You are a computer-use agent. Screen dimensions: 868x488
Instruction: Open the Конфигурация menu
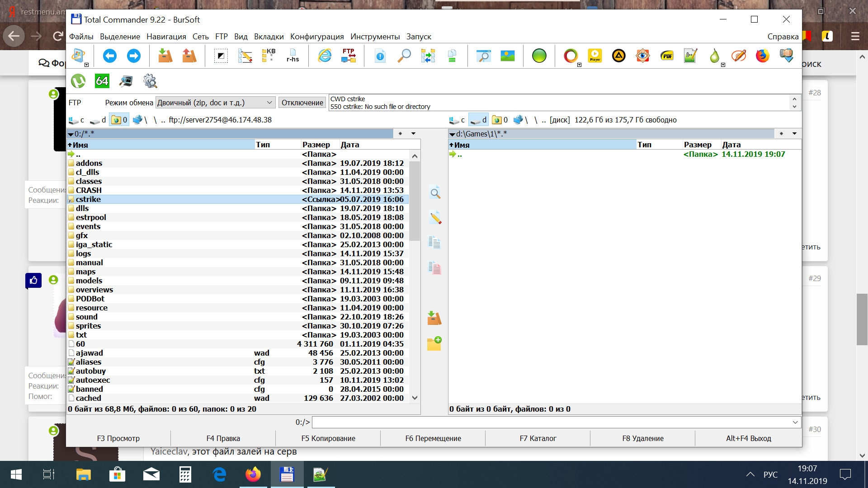pos(317,37)
